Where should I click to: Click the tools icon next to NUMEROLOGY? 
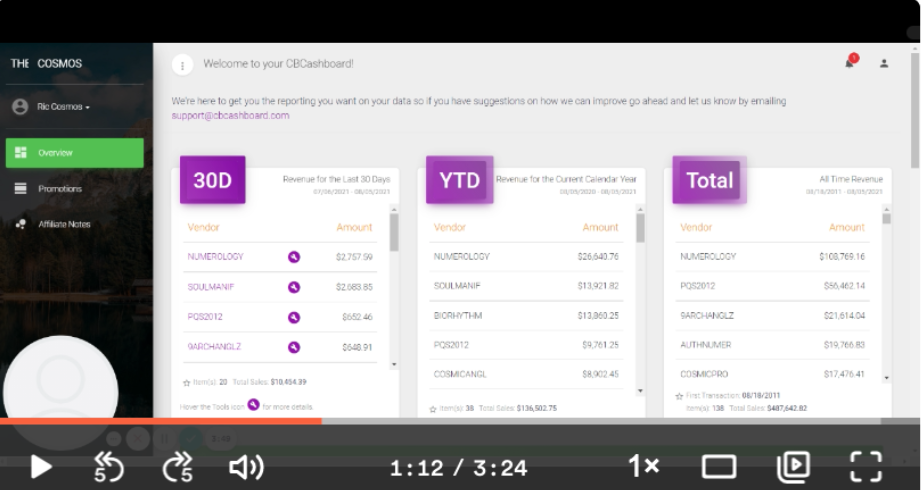tap(294, 257)
